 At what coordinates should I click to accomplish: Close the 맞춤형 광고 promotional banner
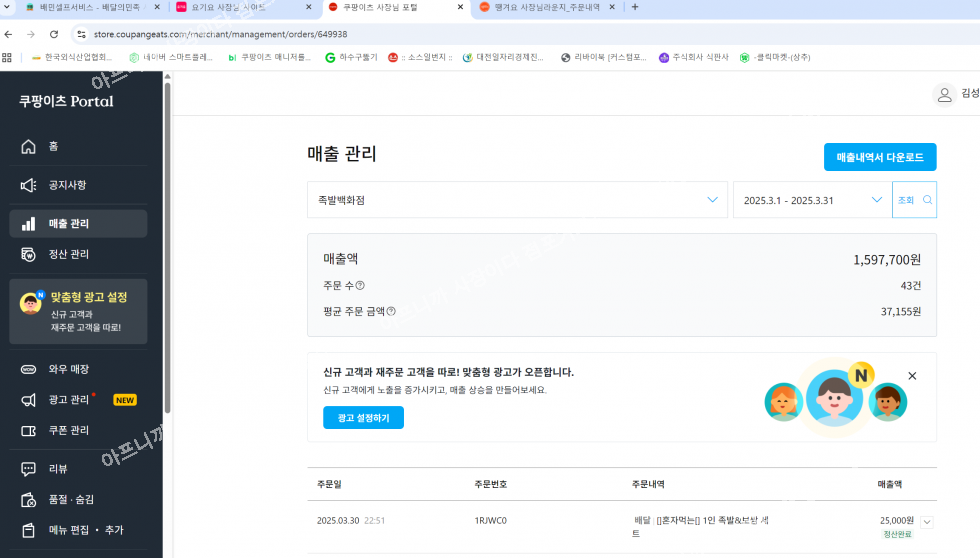pos(912,376)
